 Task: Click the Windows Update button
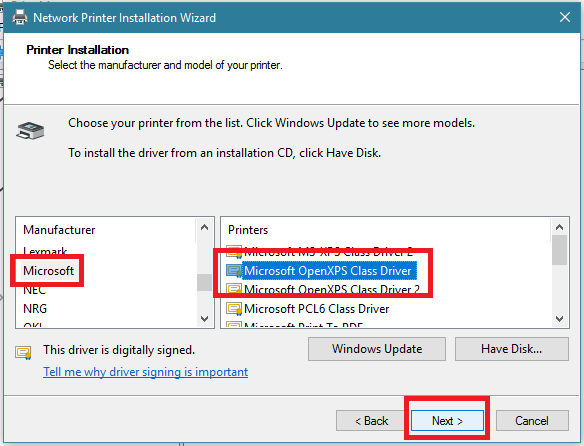377,349
